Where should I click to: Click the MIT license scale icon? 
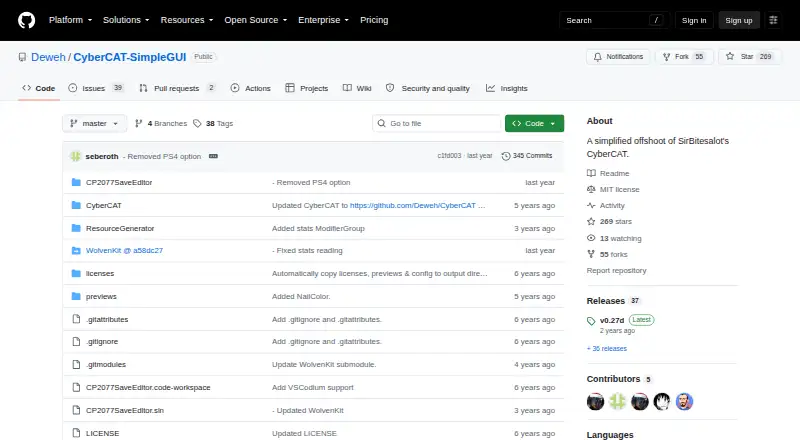[591, 189]
